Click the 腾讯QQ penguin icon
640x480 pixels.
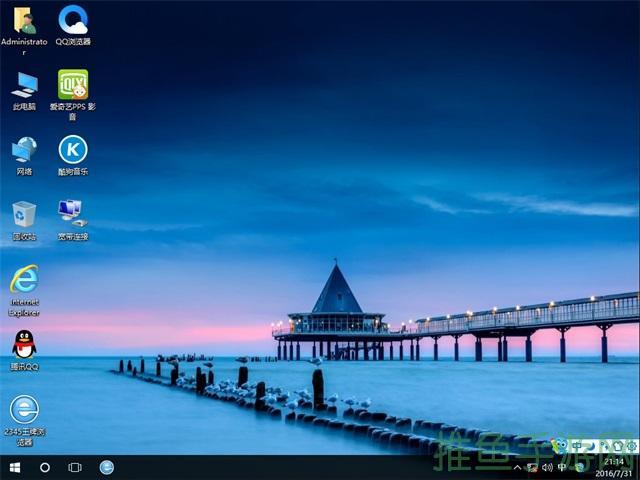coord(24,345)
